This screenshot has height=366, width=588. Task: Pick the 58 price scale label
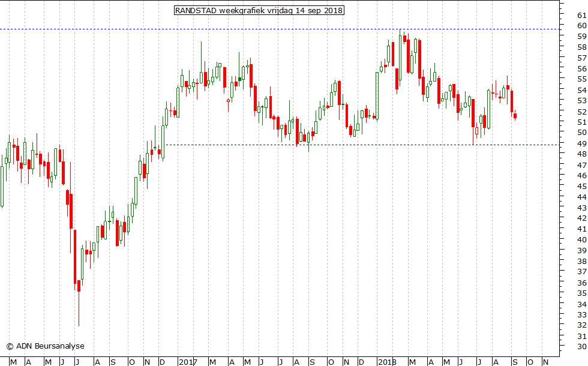coord(581,47)
